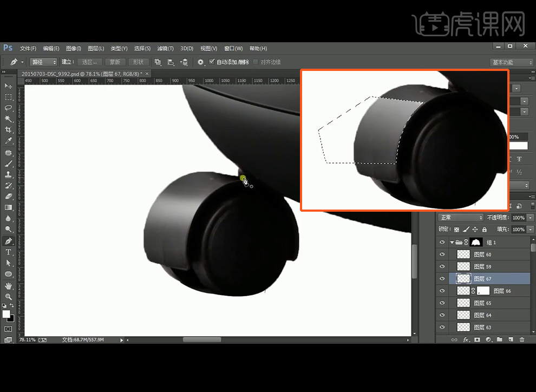Add a layer style via fx icon
Viewport: 536px width, 392px height.
coord(466,339)
